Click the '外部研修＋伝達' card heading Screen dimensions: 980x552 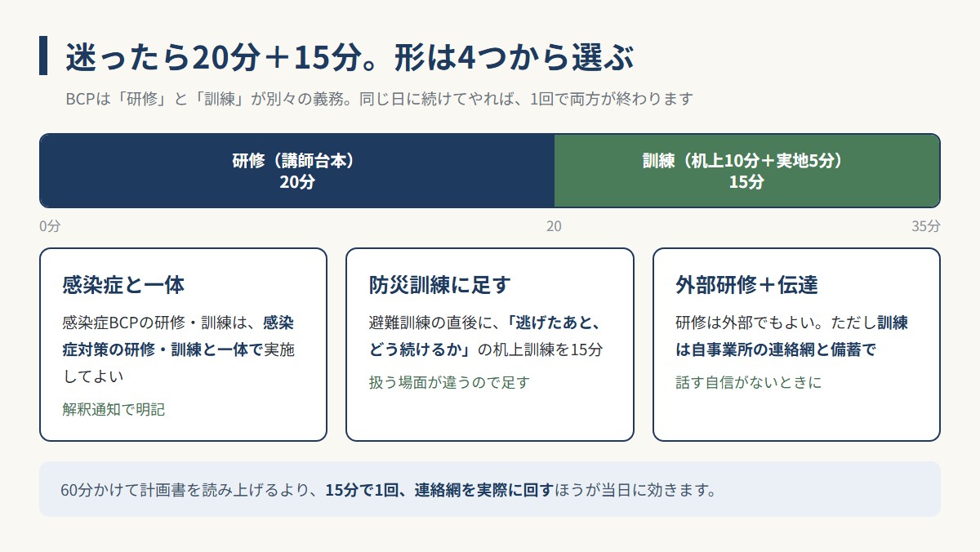coord(746,285)
